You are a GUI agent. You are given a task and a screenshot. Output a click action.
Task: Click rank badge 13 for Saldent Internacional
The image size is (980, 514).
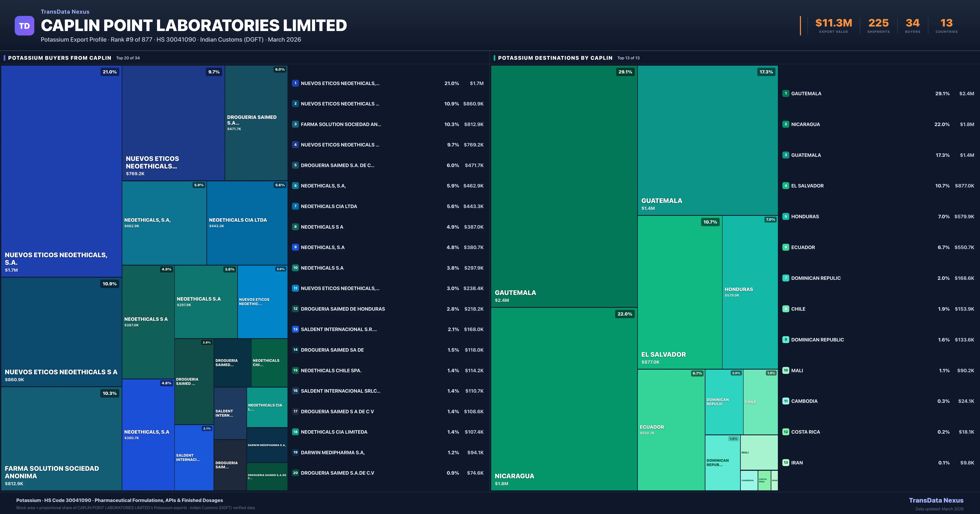[295, 329]
